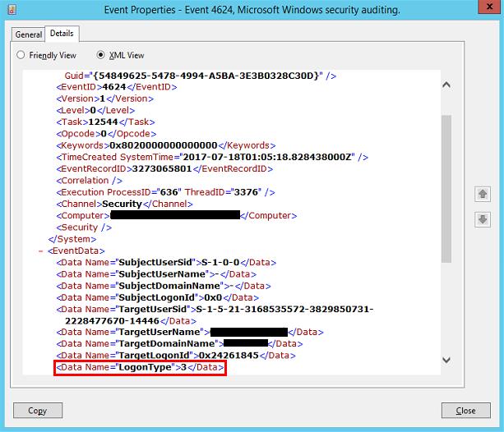Viewport: 504px width, 432px height.
Task: Click the next event down arrow button
Action: point(482,219)
